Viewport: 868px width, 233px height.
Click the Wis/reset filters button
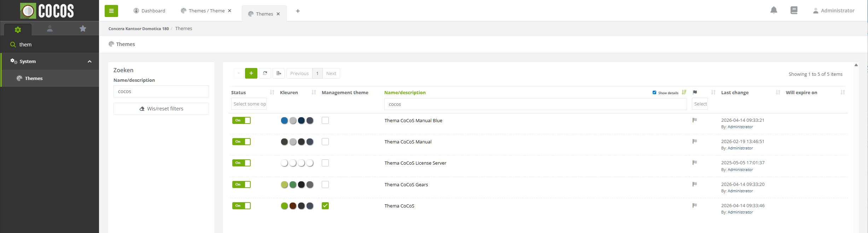(161, 109)
